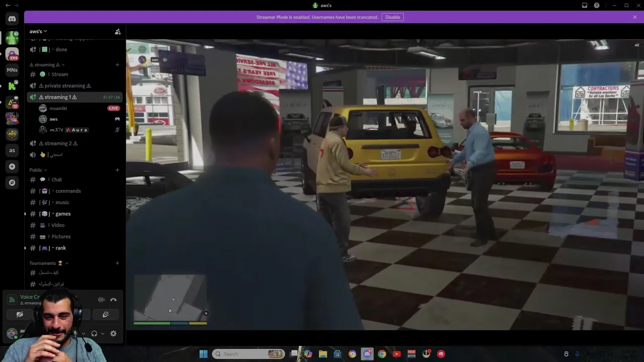Screen dimensions: 644x362
Task: Click the streamed GTA game video
Action: [x=385, y=185]
